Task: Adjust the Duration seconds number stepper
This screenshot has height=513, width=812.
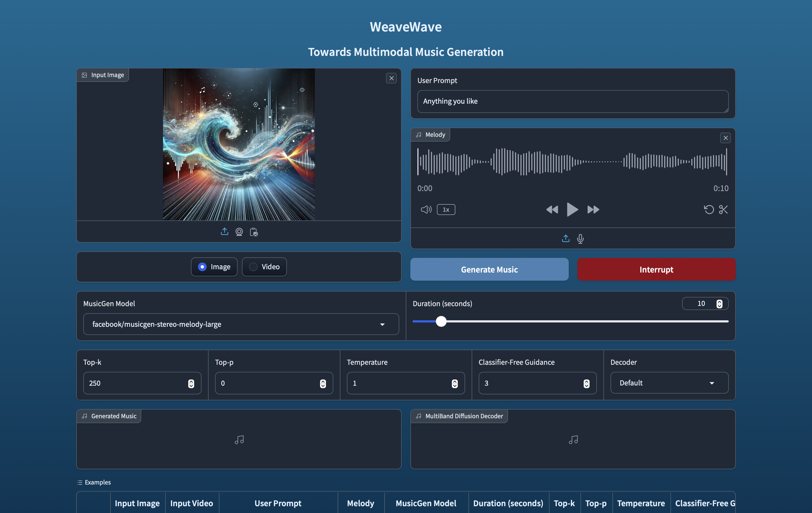Action: pos(719,304)
